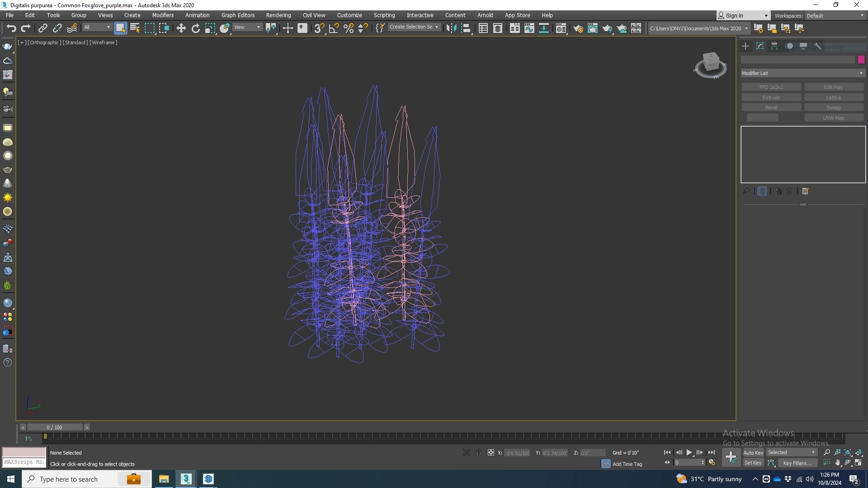Toggle Set Key animation mode
This screenshot has width=868, height=488.
[753, 463]
